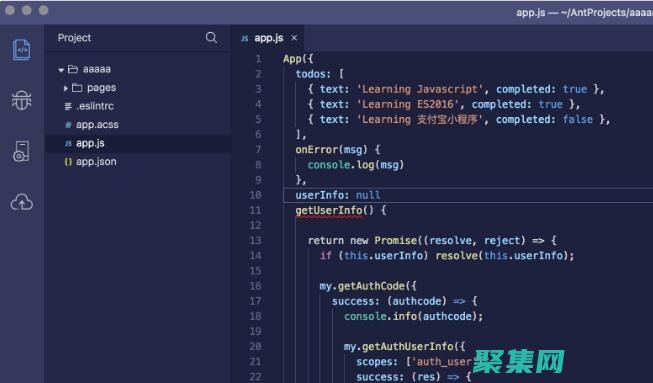
Task: Click the Project panel title
Action: click(74, 38)
